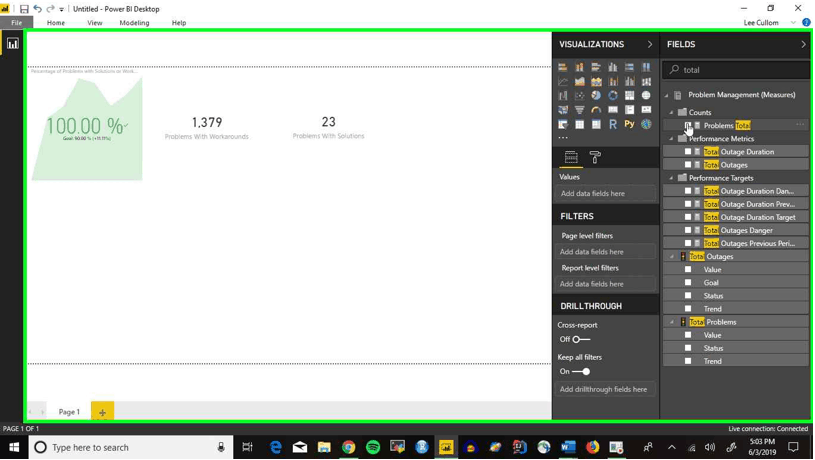Select the Stacked column chart visualization
Viewport: 815px width, 460px height.
click(x=580, y=67)
